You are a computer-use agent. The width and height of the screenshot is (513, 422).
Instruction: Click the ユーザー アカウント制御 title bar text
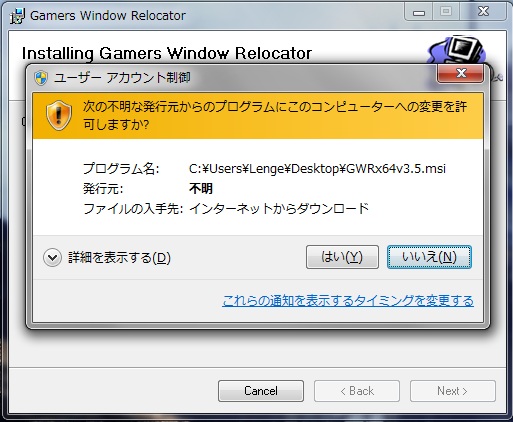tap(122, 78)
